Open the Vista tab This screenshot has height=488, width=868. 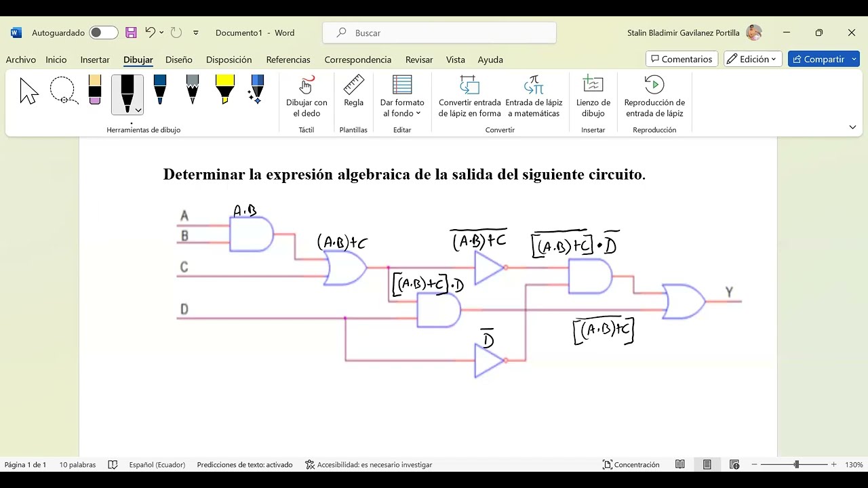[456, 60]
